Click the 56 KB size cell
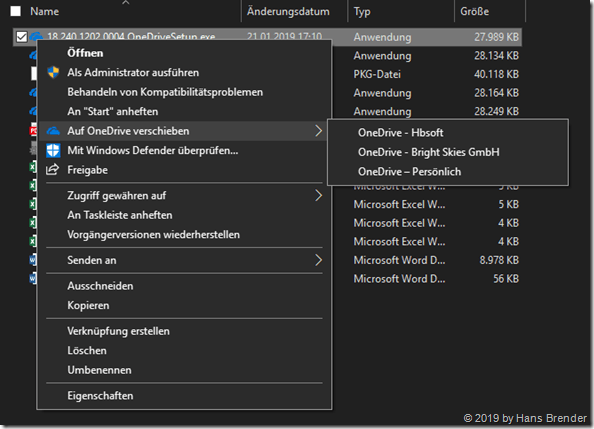The height and width of the screenshot is (429, 594). pyautogui.click(x=506, y=279)
